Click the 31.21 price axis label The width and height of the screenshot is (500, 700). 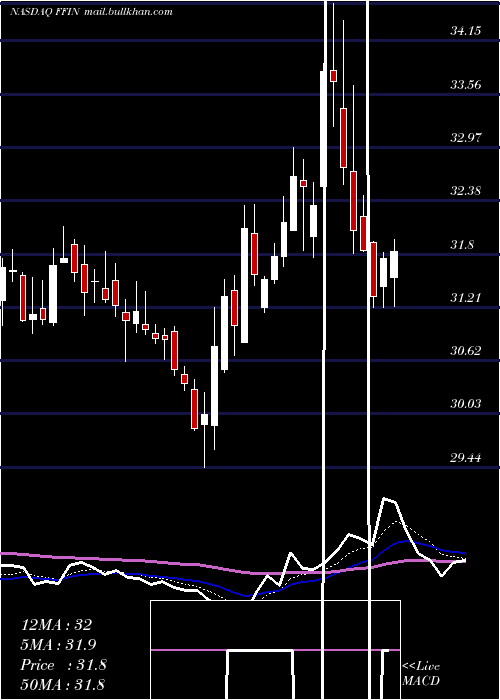click(x=466, y=298)
